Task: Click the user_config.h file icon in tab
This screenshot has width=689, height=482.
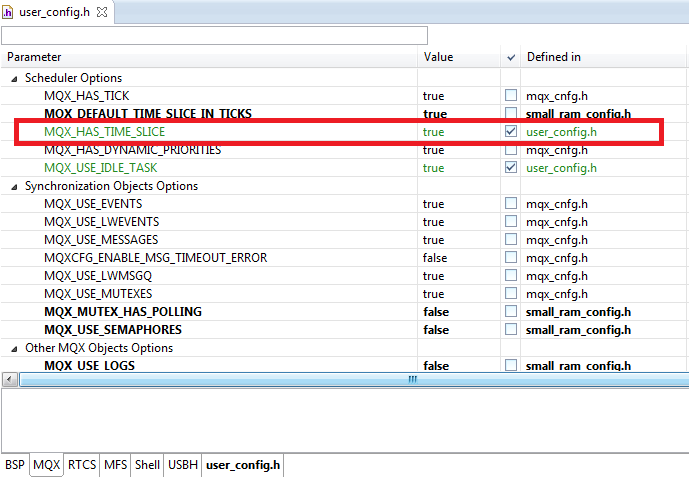Action: tap(7, 12)
